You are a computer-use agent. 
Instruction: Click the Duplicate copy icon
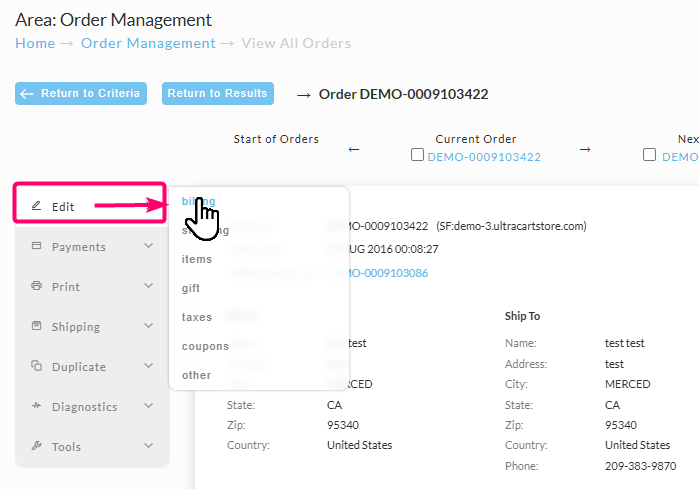tap(37, 366)
